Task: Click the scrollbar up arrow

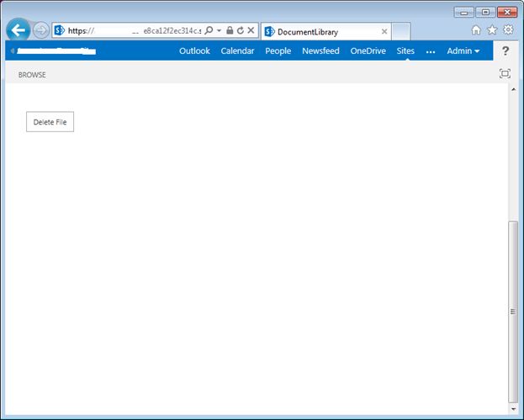Action: [x=513, y=89]
